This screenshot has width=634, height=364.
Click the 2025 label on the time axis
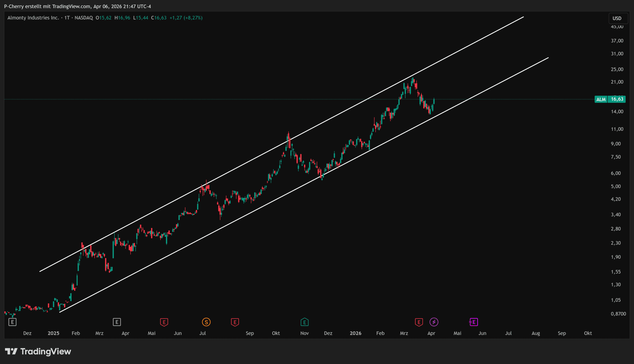click(x=53, y=333)
